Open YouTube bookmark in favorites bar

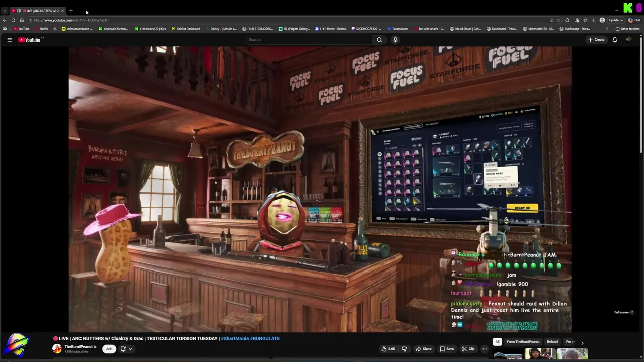21,29
